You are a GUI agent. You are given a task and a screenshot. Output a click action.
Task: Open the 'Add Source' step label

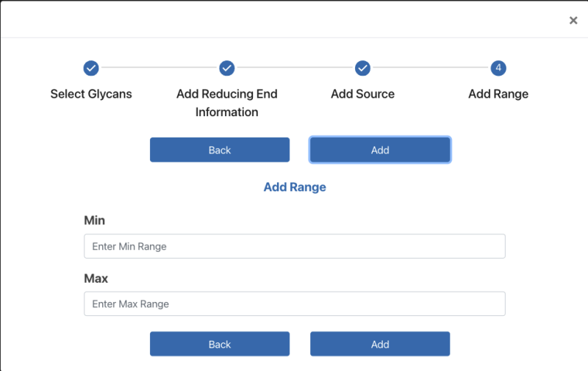click(362, 94)
